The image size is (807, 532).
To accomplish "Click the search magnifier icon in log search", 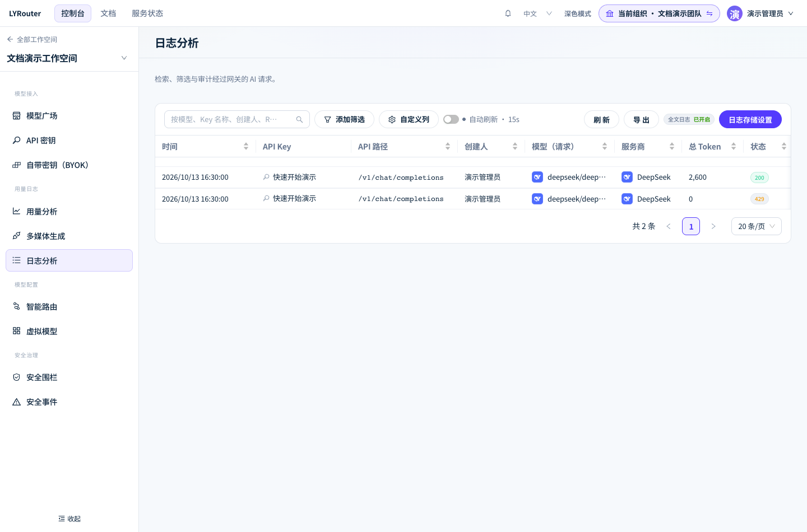I will [x=299, y=119].
